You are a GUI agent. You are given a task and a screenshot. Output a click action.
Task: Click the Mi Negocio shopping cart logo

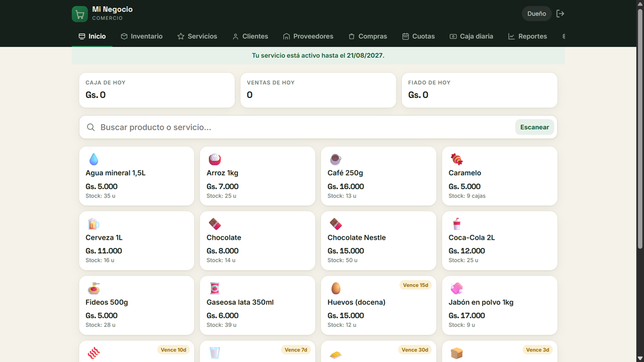[80, 14]
